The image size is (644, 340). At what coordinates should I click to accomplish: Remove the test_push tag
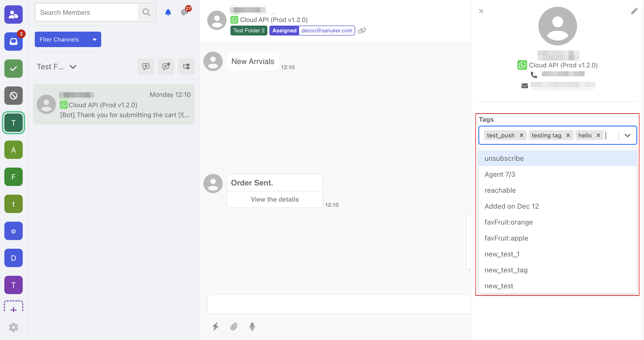(x=521, y=135)
